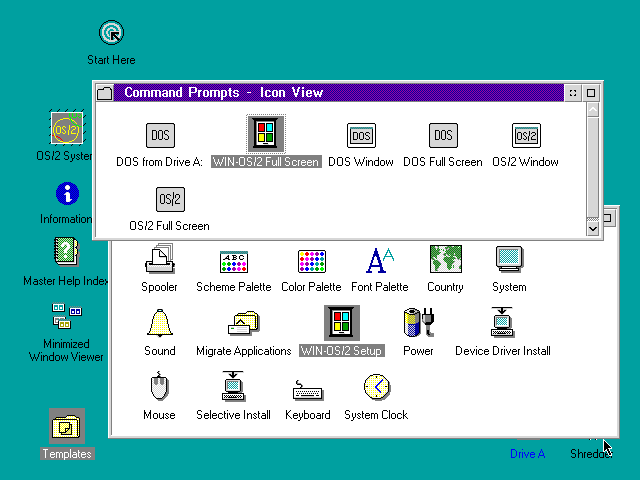Maximize the Command Prompts window
The height and width of the screenshot is (480, 640).
(x=591, y=93)
